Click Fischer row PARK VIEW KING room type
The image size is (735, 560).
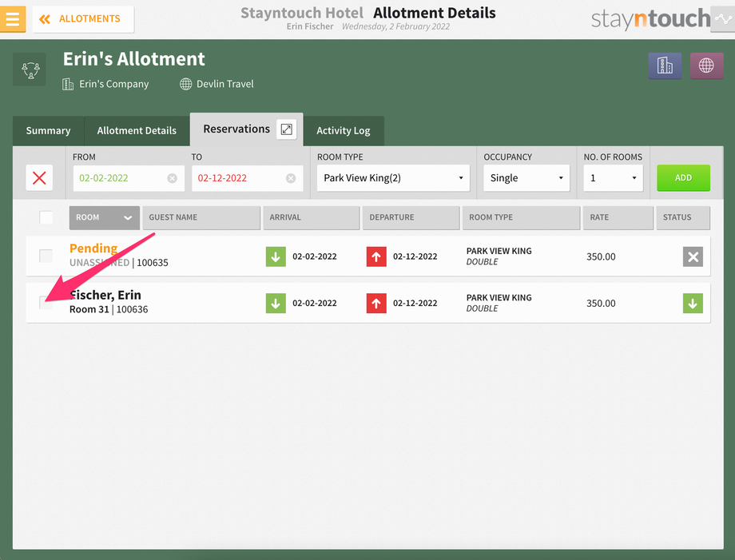click(499, 297)
